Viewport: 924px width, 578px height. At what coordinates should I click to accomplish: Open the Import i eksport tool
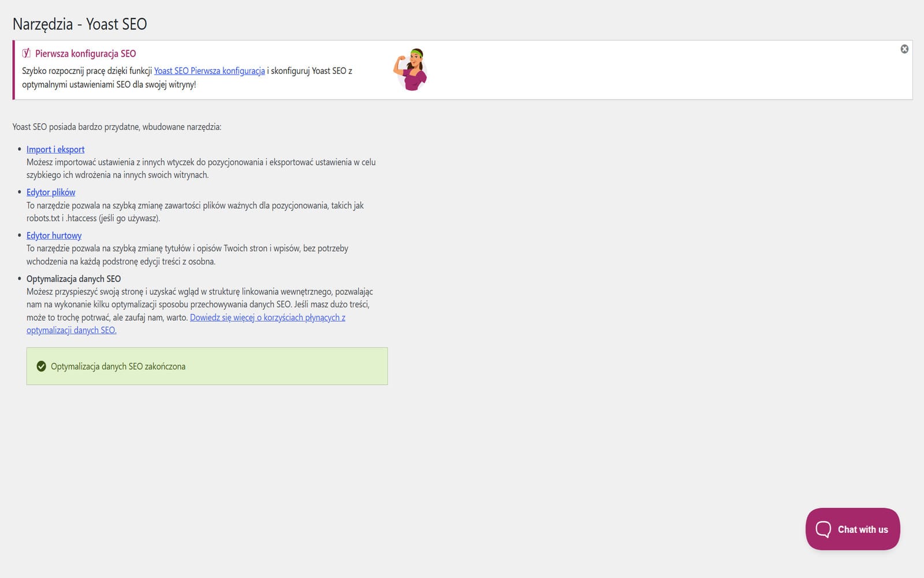[55, 149]
